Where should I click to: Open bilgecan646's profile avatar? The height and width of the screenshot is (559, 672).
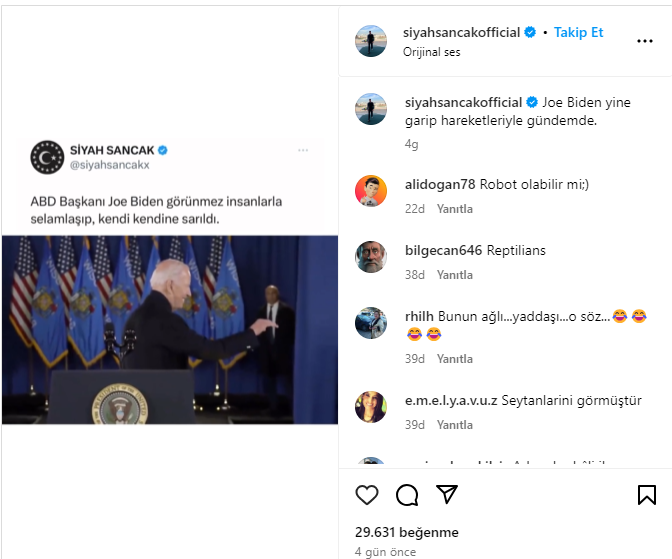pyautogui.click(x=371, y=256)
